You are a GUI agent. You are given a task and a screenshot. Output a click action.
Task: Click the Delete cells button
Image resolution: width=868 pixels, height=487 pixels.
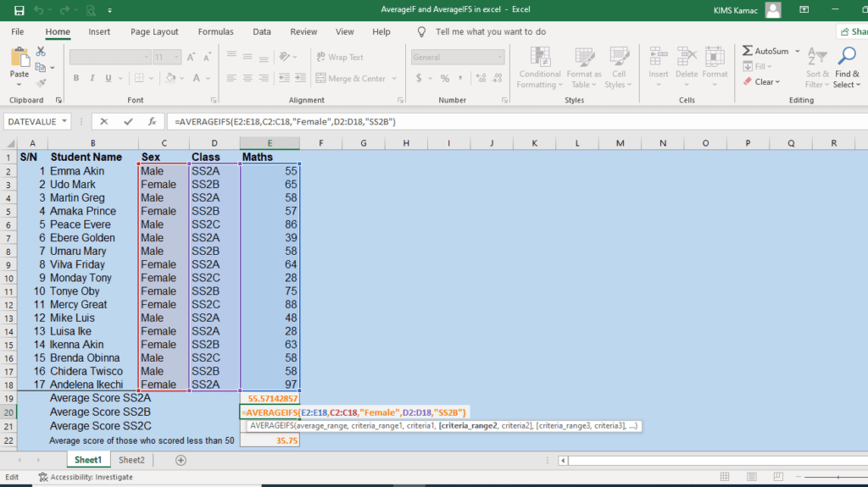click(687, 68)
